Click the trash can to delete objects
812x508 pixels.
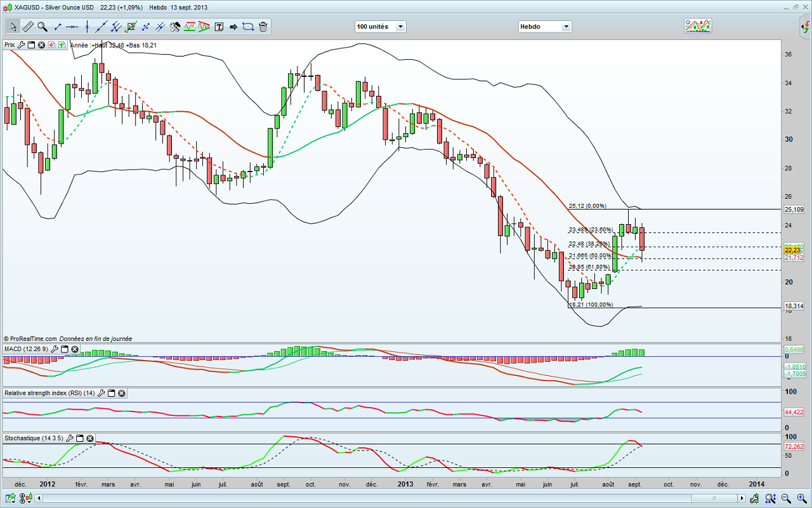(263, 27)
